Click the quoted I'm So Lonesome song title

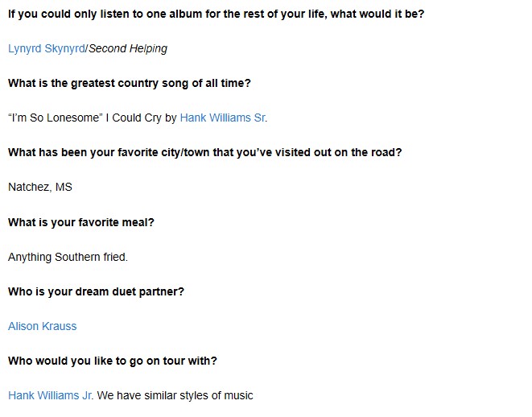tap(56, 118)
